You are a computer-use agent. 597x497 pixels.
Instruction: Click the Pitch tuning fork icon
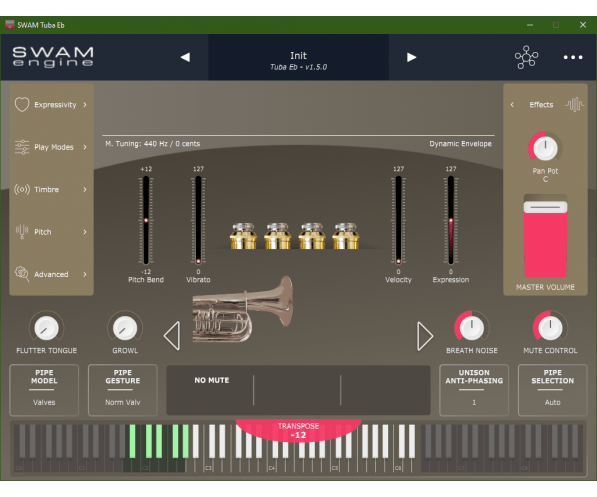(22, 232)
